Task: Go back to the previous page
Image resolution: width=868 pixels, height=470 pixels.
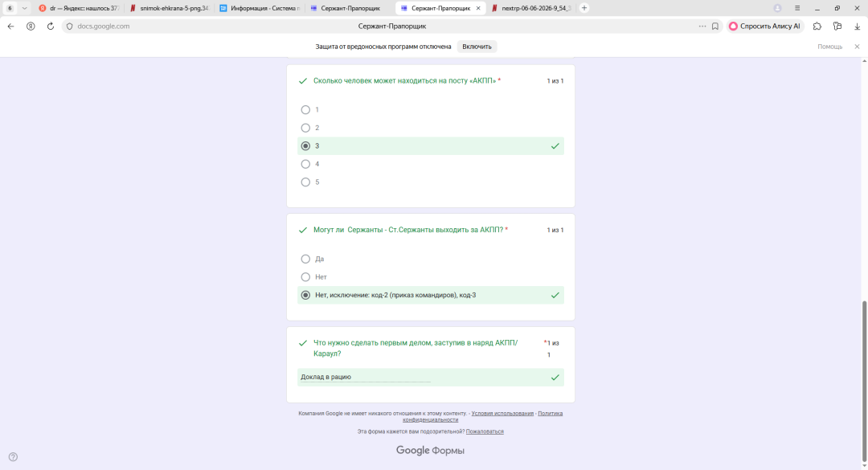Action: pyautogui.click(x=10, y=26)
